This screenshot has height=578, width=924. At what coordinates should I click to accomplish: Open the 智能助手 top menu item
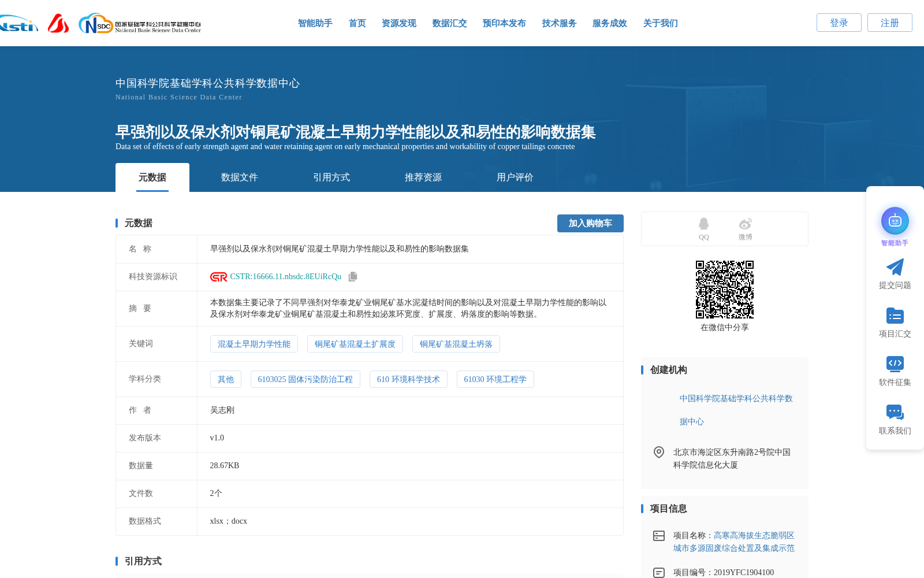tap(315, 23)
